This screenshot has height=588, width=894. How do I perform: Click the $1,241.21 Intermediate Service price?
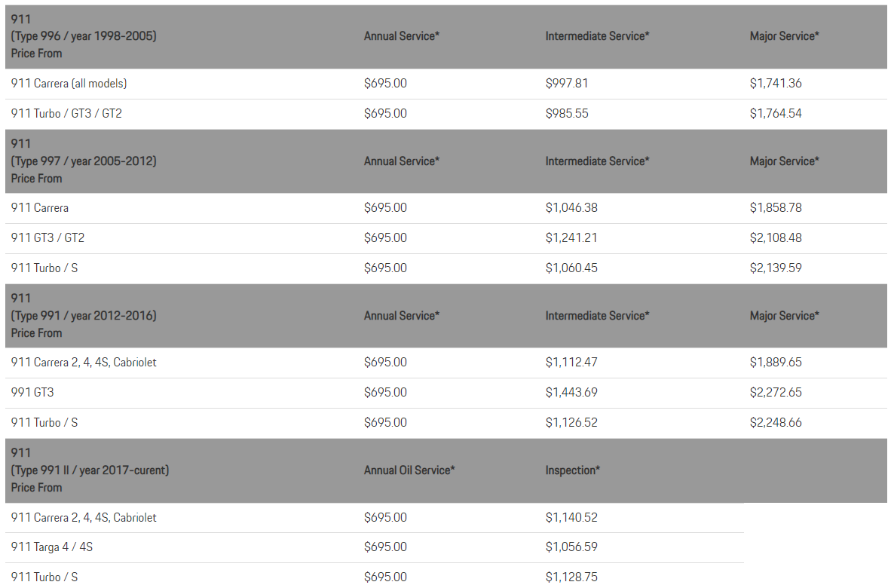tap(571, 237)
